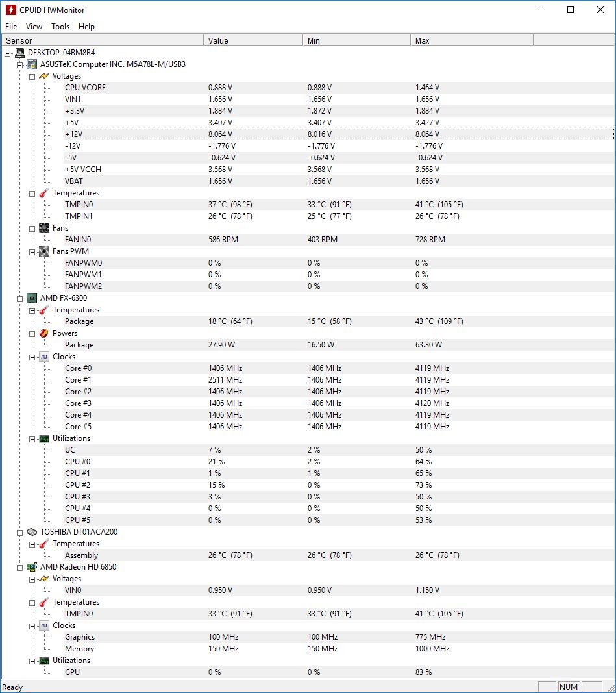
Task: Collapse the Fans PWM group
Action: point(33,251)
